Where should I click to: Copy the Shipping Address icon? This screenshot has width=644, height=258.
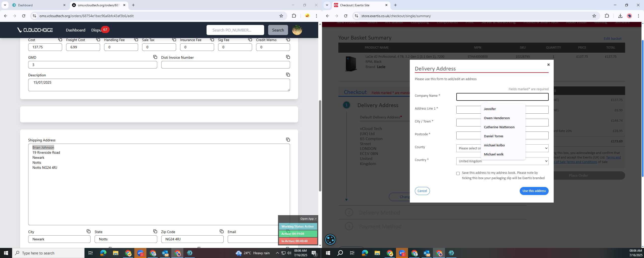click(288, 140)
